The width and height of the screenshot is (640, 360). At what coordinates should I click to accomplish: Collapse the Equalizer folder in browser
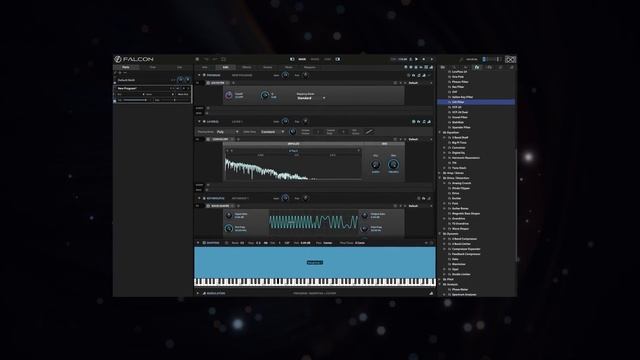pyautogui.click(x=440, y=132)
